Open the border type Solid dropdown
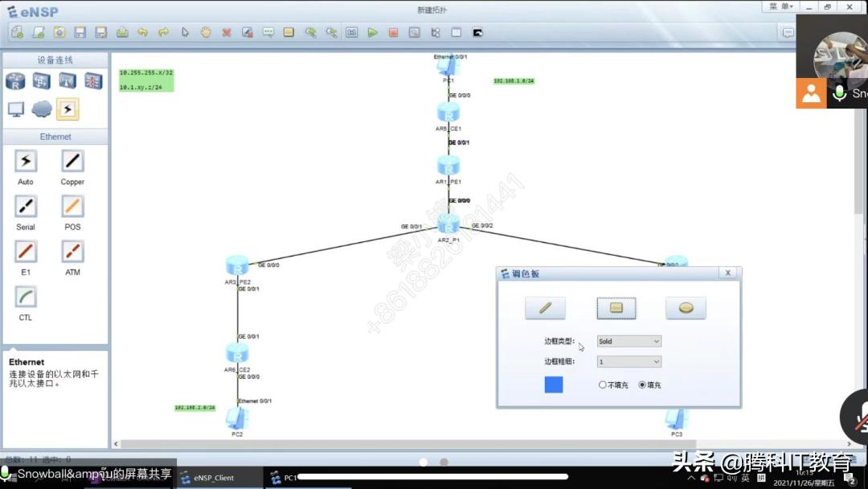Viewport: 868px width, 489px height. point(628,341)
